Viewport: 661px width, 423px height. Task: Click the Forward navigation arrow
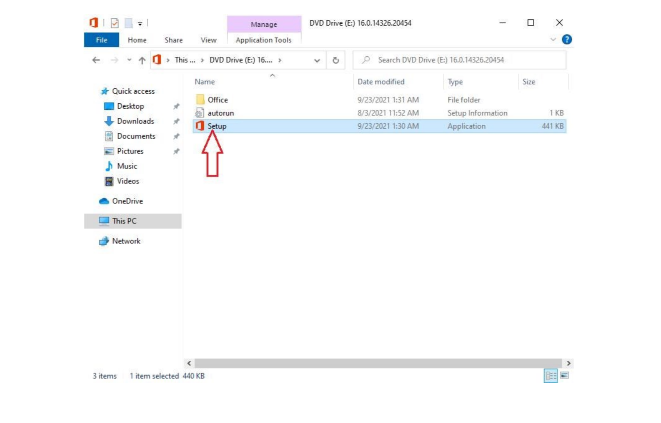point(114,60)
